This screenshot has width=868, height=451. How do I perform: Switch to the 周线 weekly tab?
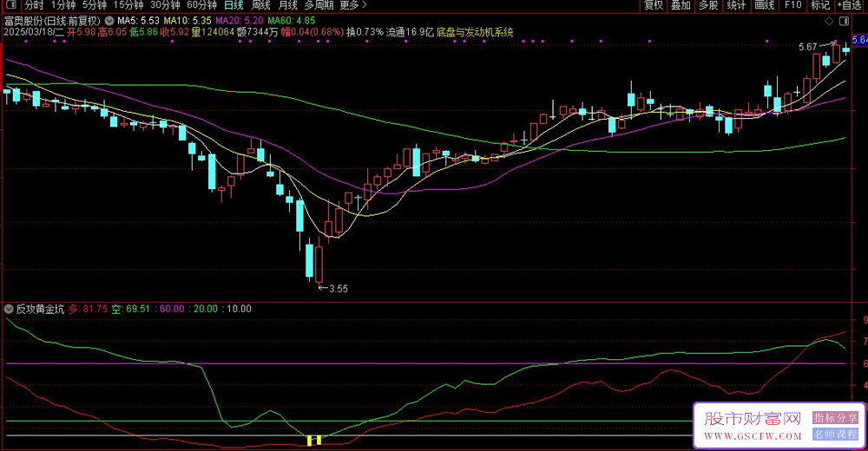[x=260, y=5]
